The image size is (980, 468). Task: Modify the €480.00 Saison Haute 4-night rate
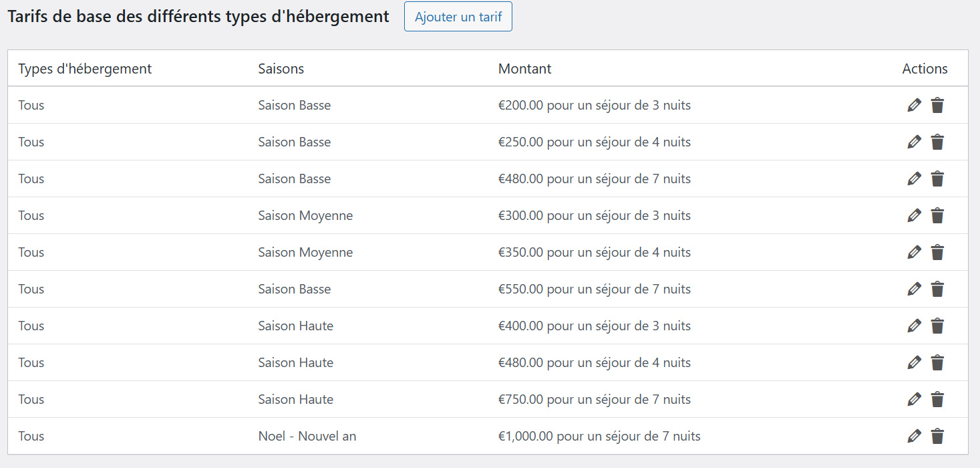pyautogui.click(x=914, y=362)
